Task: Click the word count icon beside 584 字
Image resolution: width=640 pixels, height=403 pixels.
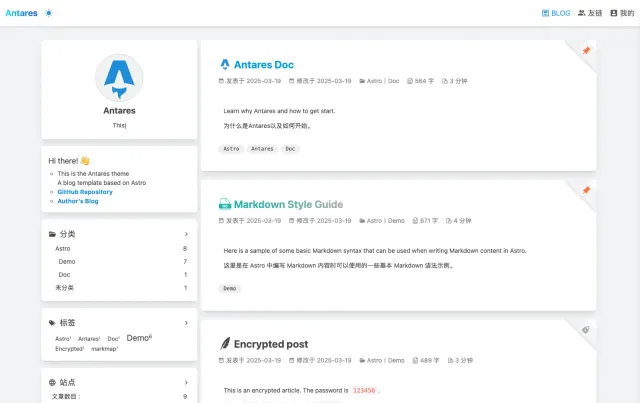Action: point(410,81)
